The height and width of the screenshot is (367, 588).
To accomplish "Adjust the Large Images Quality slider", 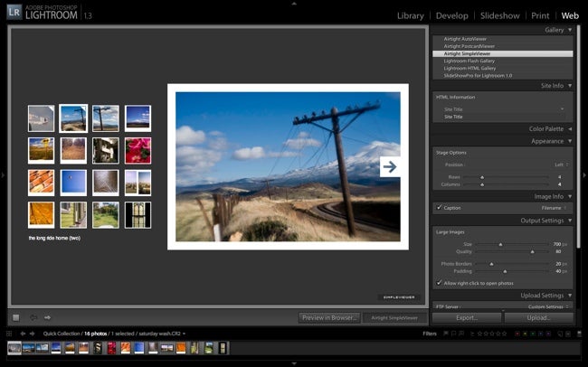I will pyautogui.click(x=532, y=251).
